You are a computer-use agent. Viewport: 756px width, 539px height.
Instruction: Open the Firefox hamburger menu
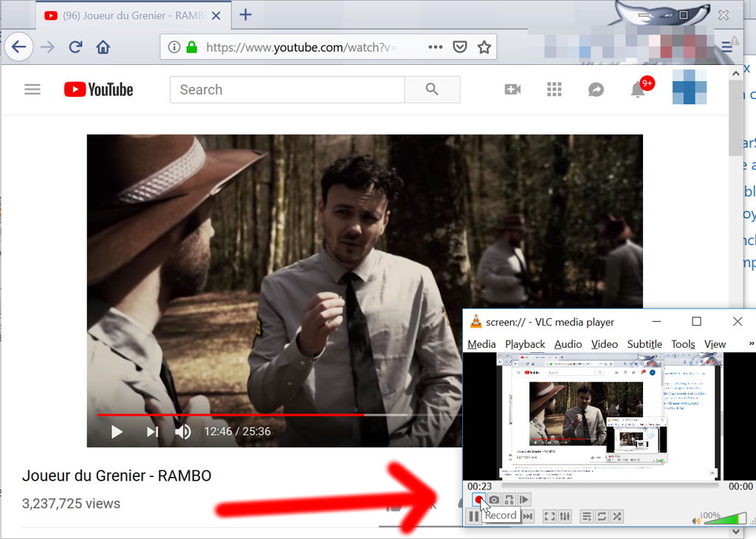pyautogui.click(x=727, y=47)
